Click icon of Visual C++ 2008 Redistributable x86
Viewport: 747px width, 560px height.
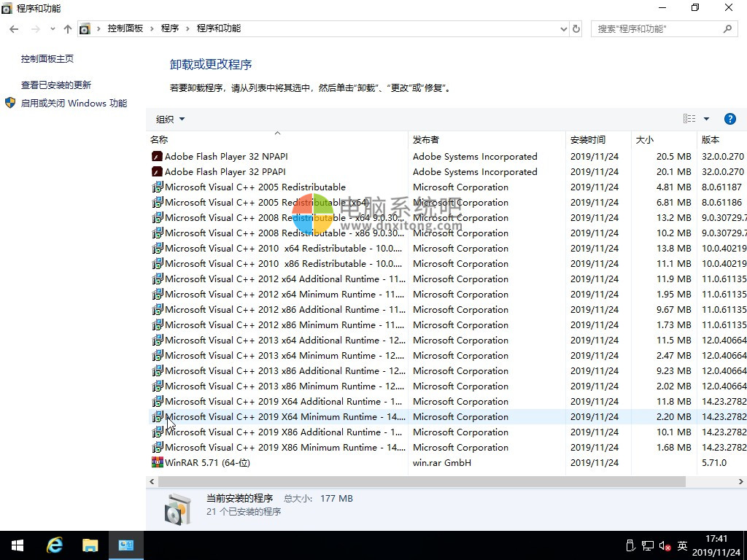158,233
